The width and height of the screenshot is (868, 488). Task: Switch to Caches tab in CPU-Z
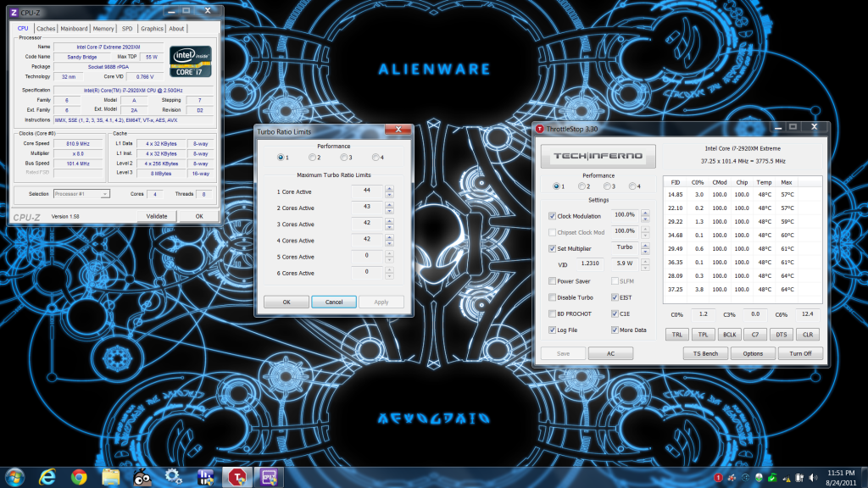coord(46,29)
